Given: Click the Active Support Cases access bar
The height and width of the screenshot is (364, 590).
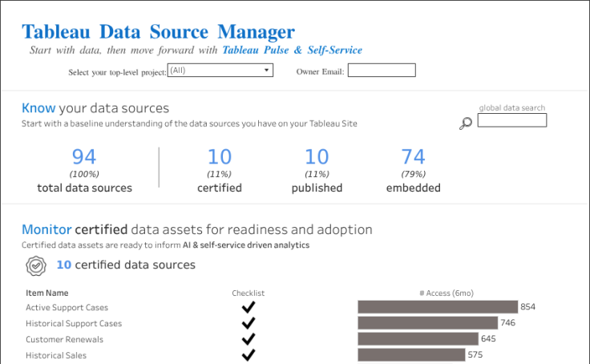Looking at the screenshot, I should point(438,307).
